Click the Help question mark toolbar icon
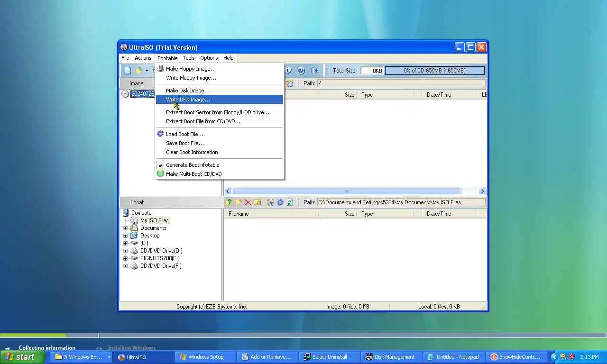This screenshot has width=607, height=364. pyautogui.click(x=301, y=71)
